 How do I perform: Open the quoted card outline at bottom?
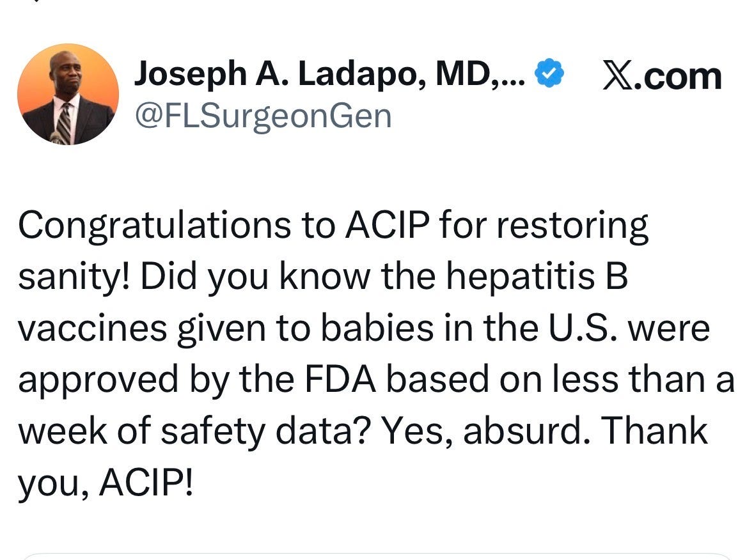[x=377, y=556]
